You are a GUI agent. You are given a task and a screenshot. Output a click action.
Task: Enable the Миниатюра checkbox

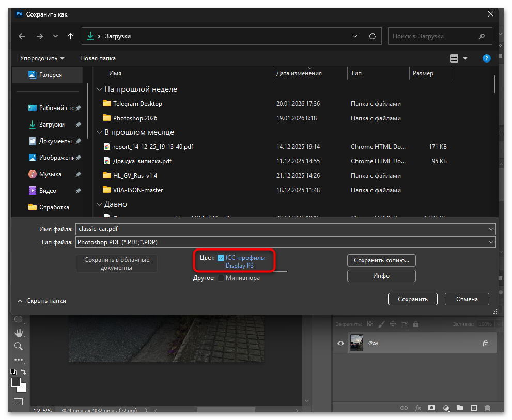[221, 278]
